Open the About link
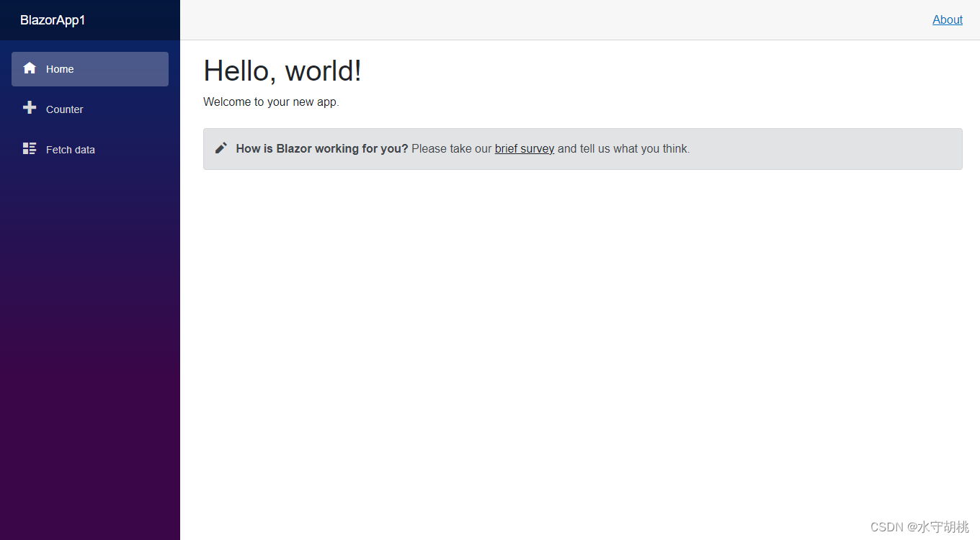The width and height of the screenshot is (980, 540). tap(947, 19)
